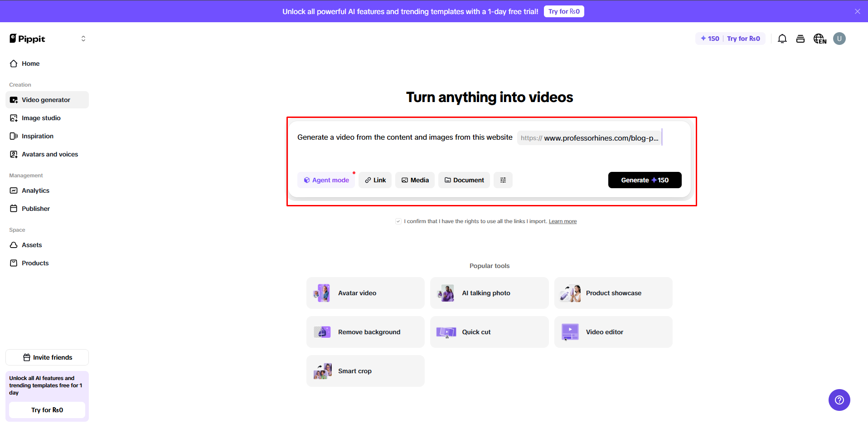Click Invite friends button
This screenshot has width=868, height=429.
[47, 357]
